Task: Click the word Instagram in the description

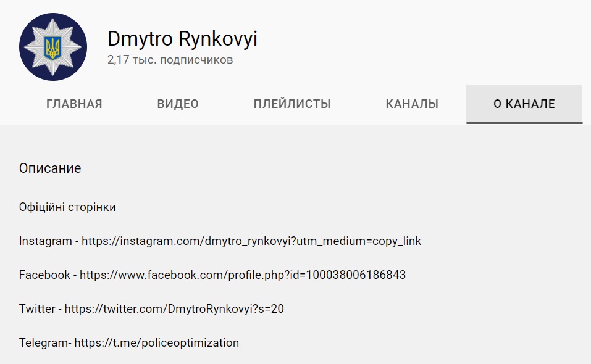Action: click(x=45, y=241)
